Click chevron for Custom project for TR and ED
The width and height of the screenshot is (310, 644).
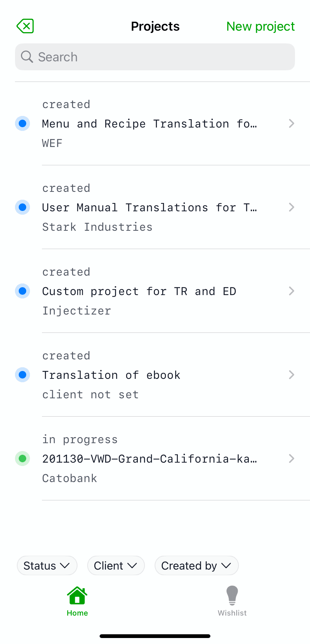pos(292,291)
